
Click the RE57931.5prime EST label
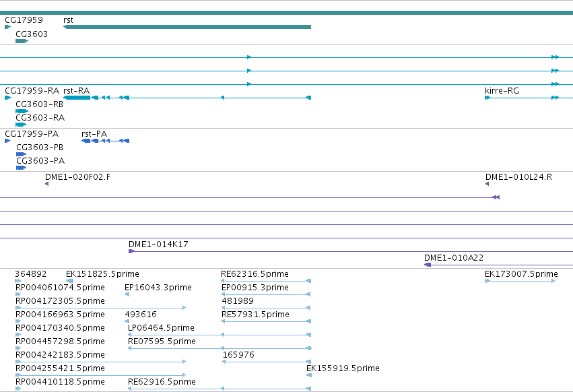255,315
